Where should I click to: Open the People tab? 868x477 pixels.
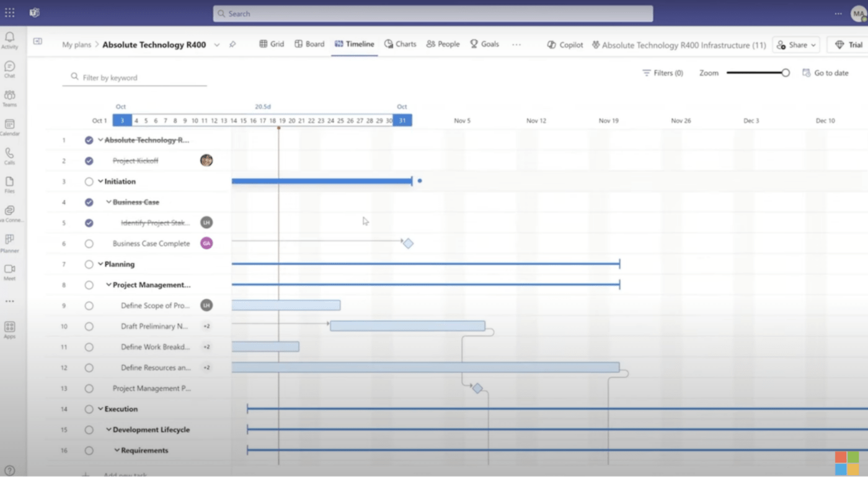[x=443, y=44]
